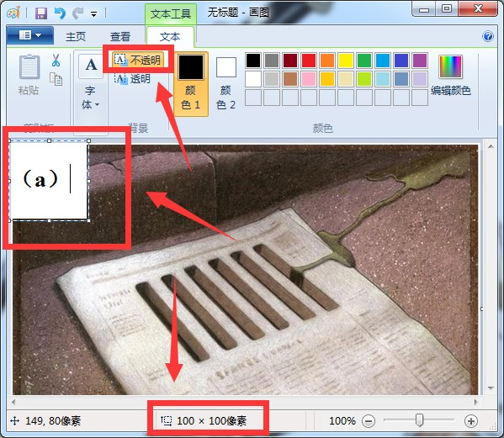The height and width of the screenshot is (438, 504).
Task: Click the Copy documents icon
Action: (56, 79)
